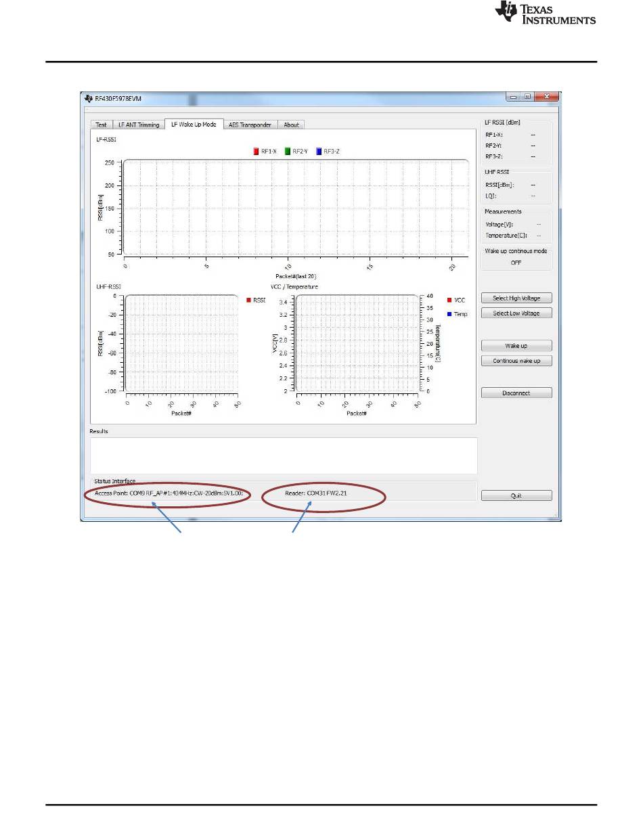
Task: Maximize the RF430F5978EVM window
Action: pyautogui.click(x=527, y=97)
